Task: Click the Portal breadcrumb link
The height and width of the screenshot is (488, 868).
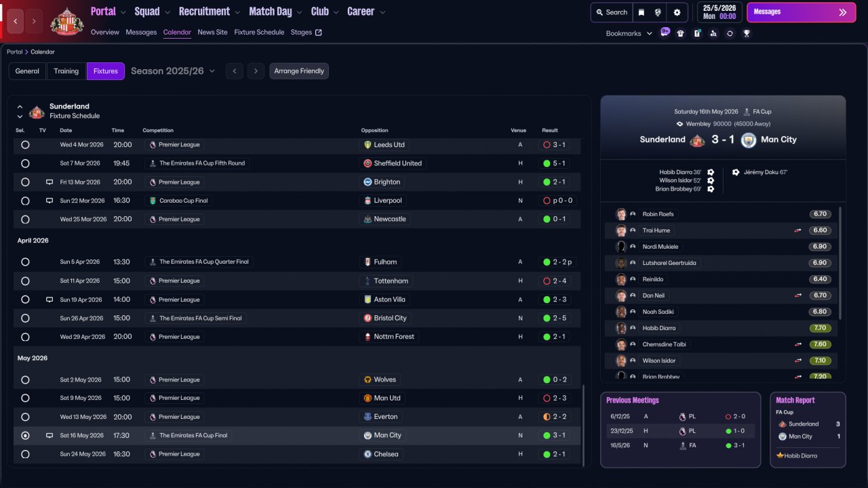Action: (15, 52)
